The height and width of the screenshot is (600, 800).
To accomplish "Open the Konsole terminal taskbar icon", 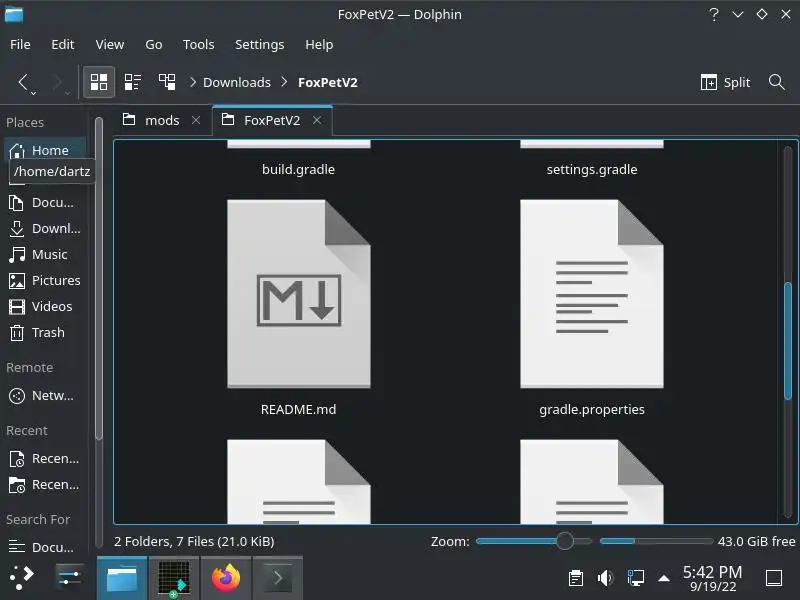I will click(x=278, y=578).
